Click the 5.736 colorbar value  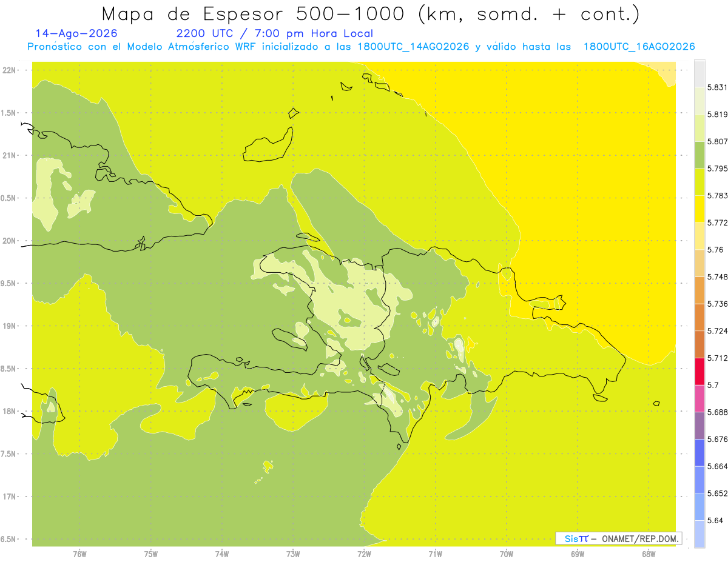point(718,304)
